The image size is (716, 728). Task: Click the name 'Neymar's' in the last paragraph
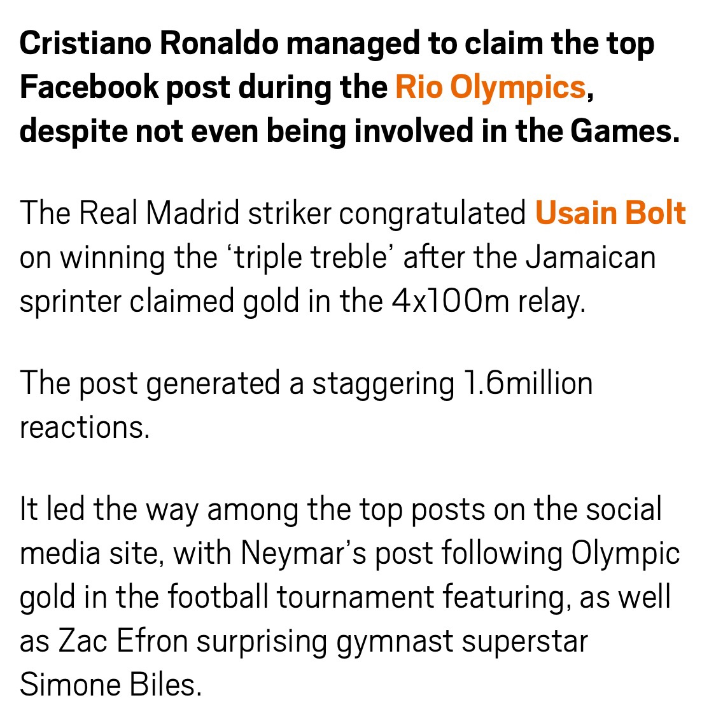(x=304, y=554)
